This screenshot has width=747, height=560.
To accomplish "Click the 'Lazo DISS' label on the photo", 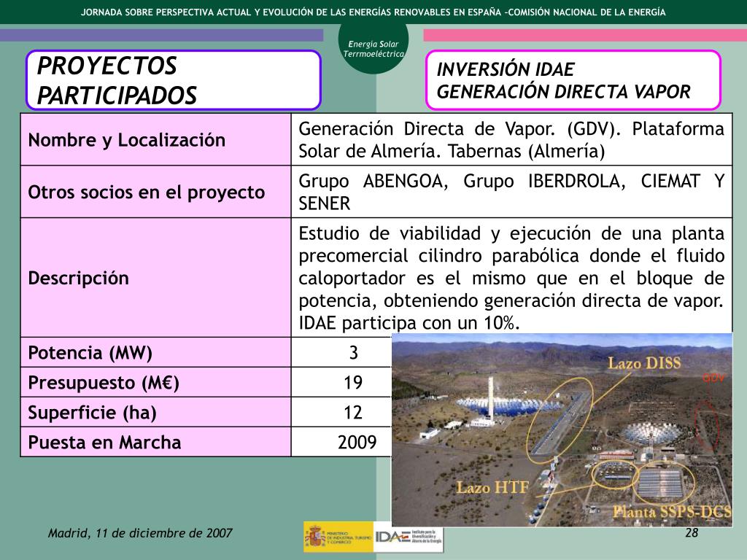I will (x=644, y=363).
